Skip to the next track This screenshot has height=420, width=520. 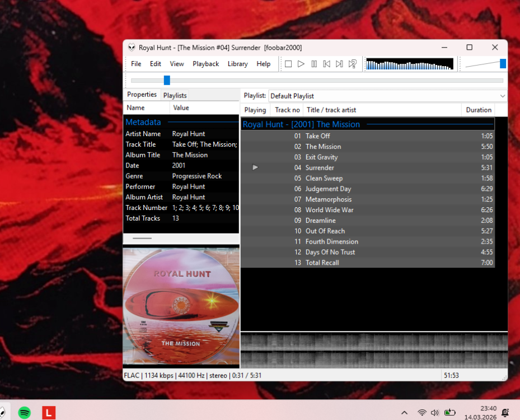(339, 64)
